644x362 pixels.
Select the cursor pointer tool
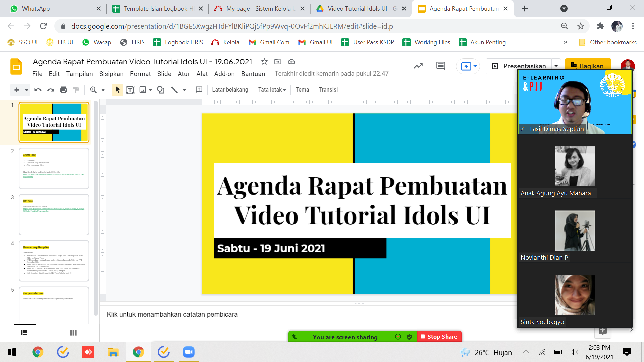click(x=117, y=90)
